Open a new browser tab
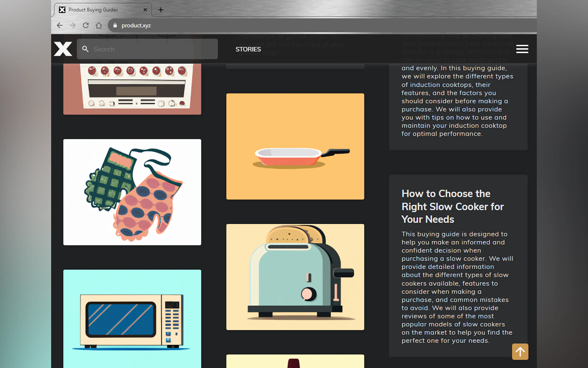The height and width of the screenshot is (368, 588). coord(161,10)
